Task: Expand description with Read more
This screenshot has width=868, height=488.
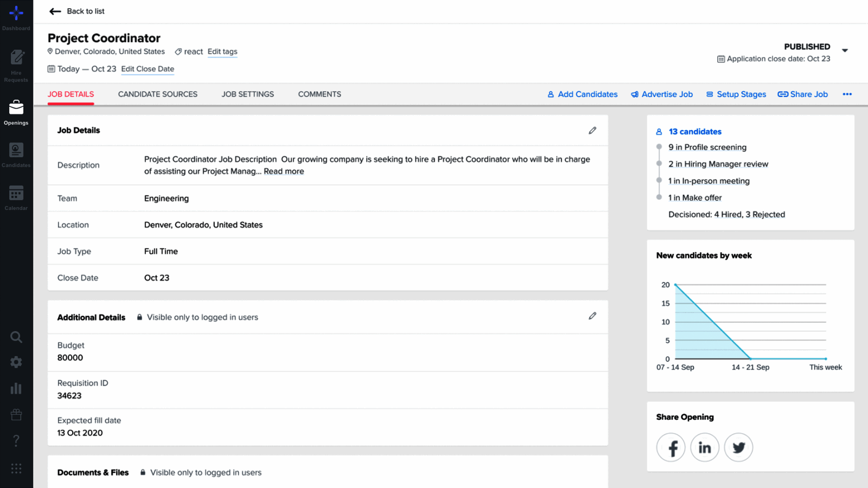Action: coord(284,171)
